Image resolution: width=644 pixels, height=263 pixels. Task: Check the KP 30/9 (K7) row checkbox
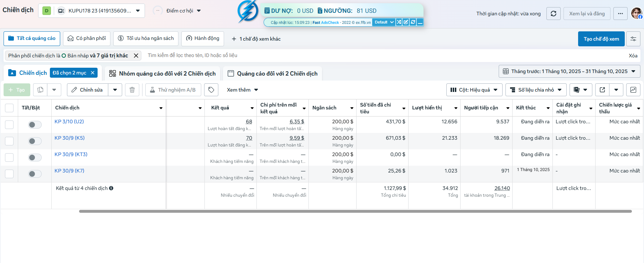pos(9,174)
